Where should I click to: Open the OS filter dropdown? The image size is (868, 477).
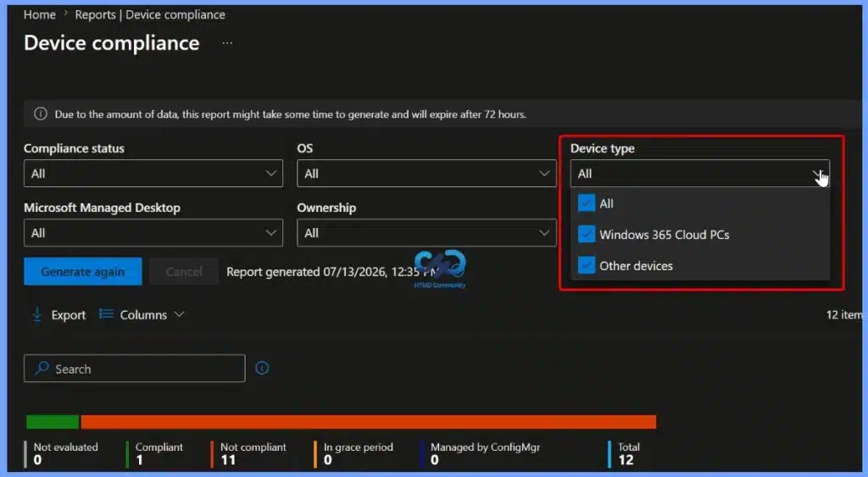426,173
